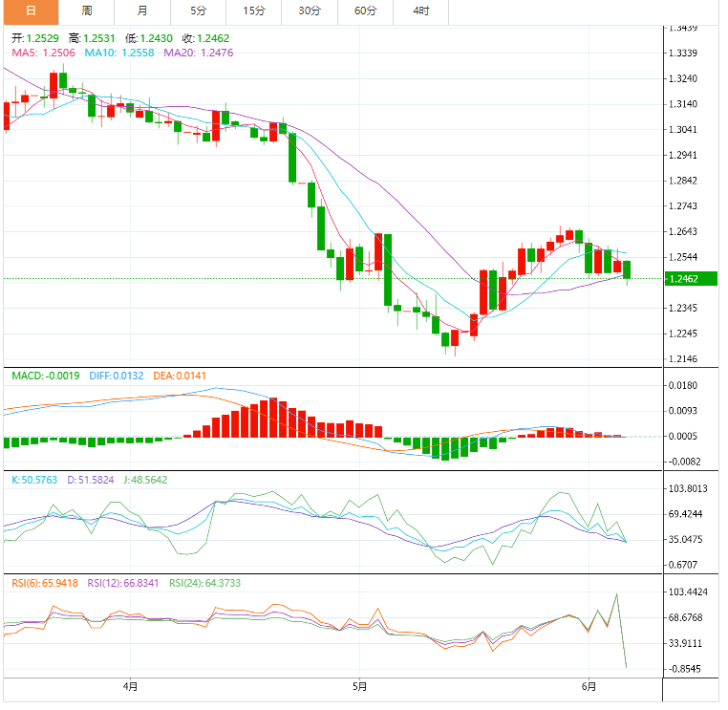This screenshot has height=710, width=728.
Task: Select the 日 daily timeframe tab
Action: coord(32,11)
